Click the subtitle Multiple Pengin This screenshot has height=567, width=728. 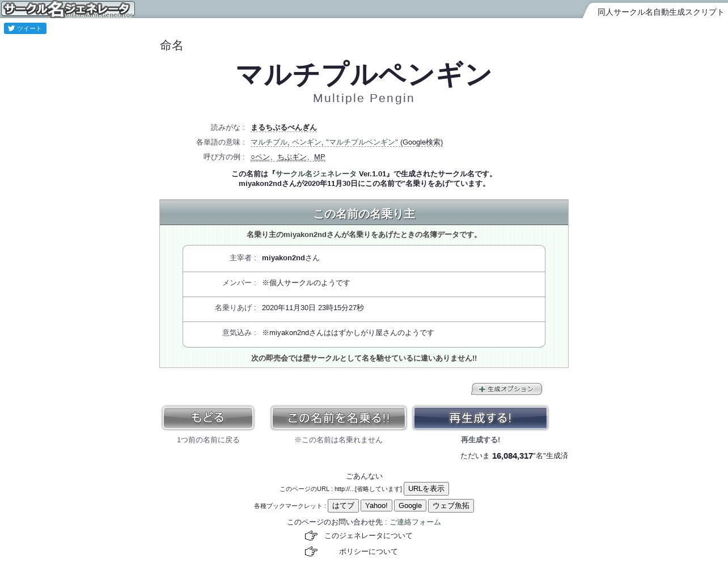point(364,98)
